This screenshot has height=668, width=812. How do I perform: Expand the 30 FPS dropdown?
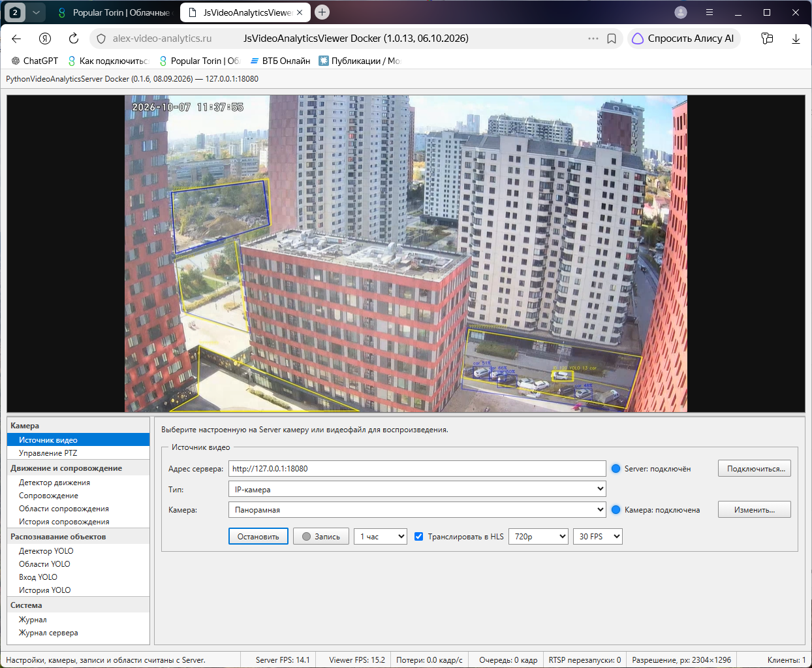coord(598,537)
